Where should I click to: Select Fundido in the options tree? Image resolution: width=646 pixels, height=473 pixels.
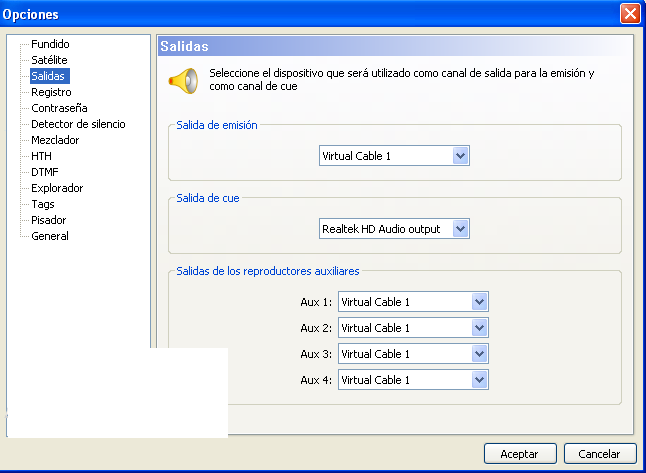[50, 44]
